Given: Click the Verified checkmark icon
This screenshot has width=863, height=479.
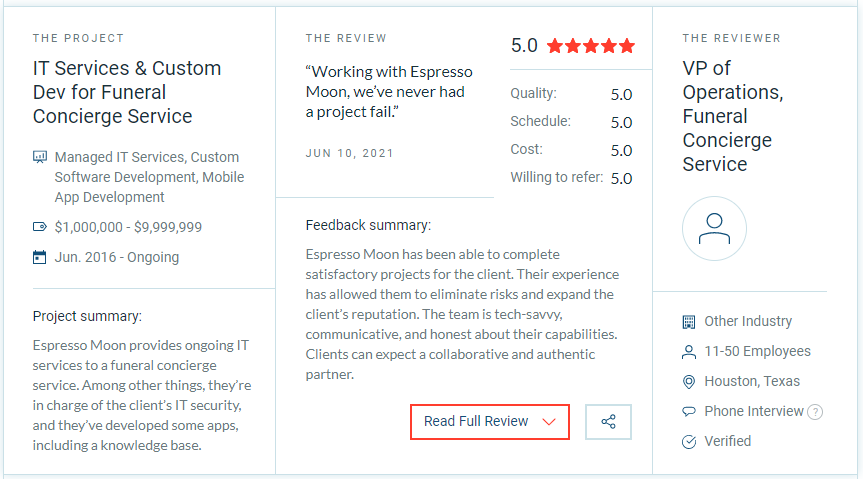Looking at the screenshot, I should [689, 442].
